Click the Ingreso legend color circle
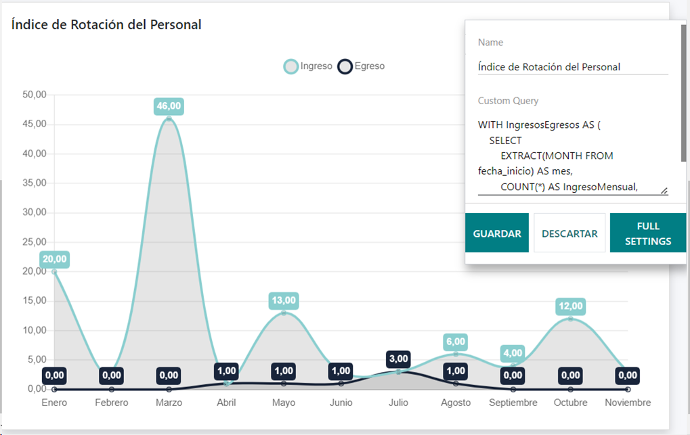 click(291, 66)
